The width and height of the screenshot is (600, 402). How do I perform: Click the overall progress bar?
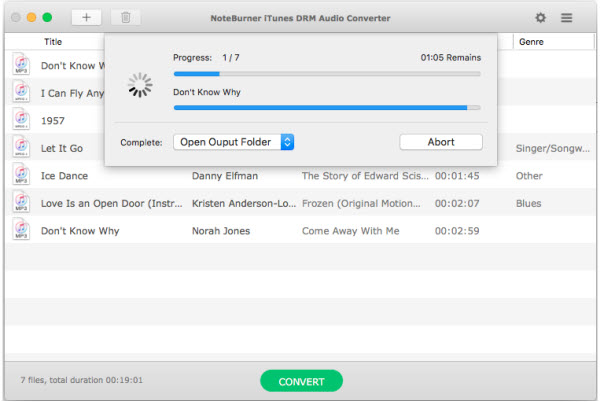tap(327, 74)
